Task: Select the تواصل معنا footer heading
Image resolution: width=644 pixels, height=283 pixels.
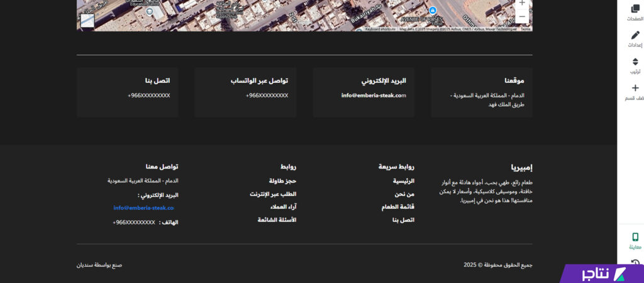Action: [x=162, y=167]
